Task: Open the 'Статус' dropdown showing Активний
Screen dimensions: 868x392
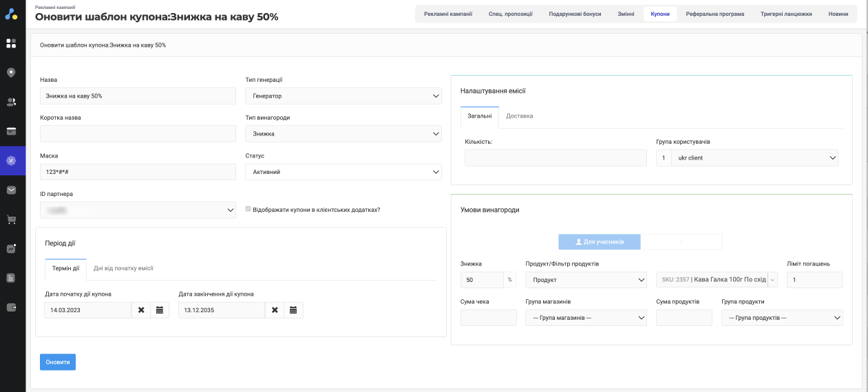Action: [x=343, y=172]
